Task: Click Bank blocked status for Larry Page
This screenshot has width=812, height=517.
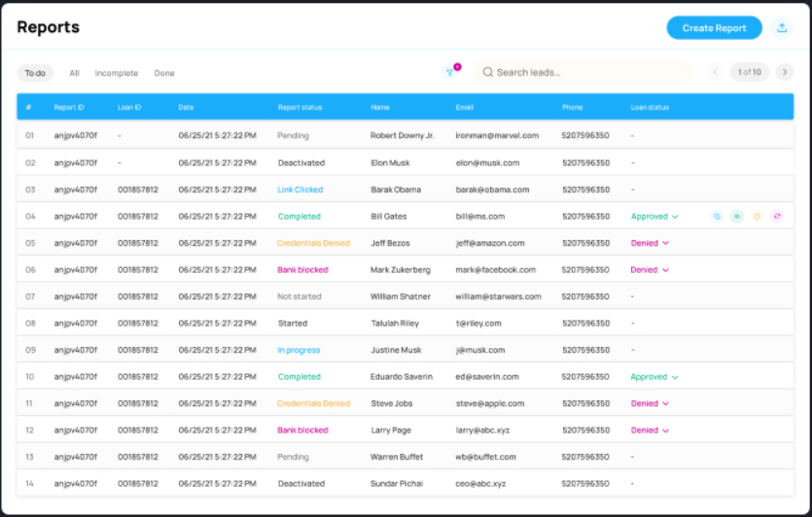Action: pos(303,431)
